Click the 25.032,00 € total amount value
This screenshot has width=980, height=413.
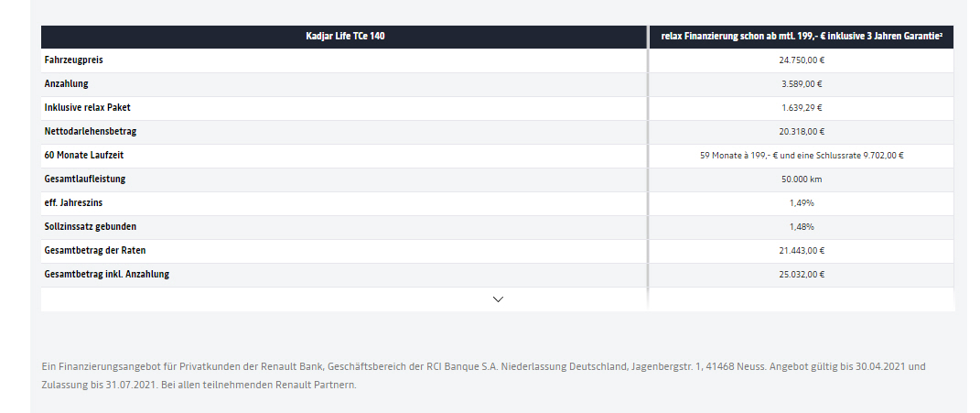click(802, 274)
